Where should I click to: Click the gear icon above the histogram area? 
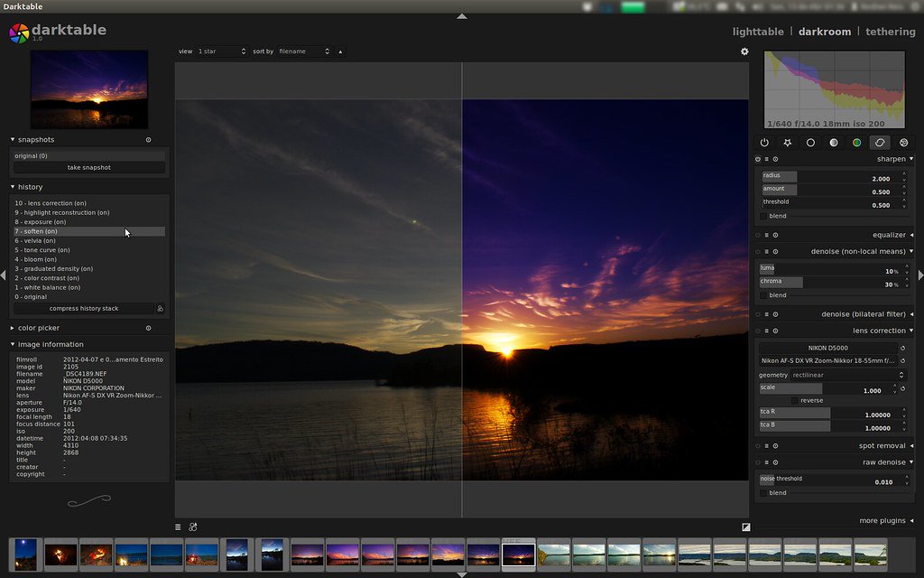744,51
